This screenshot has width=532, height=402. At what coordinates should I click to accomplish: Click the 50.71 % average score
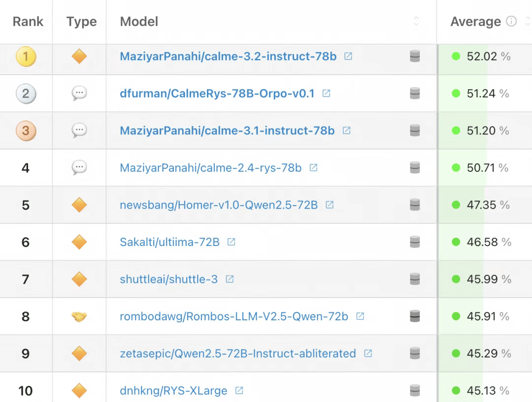[x=488, y=168]
